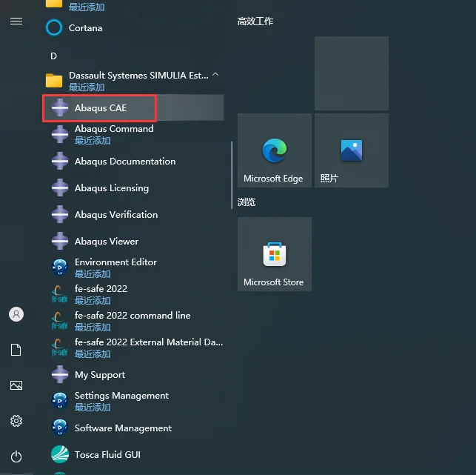The image size is (476, 475).
Task: Open Cortana from the app list
Action: click(x=133, y=27)
